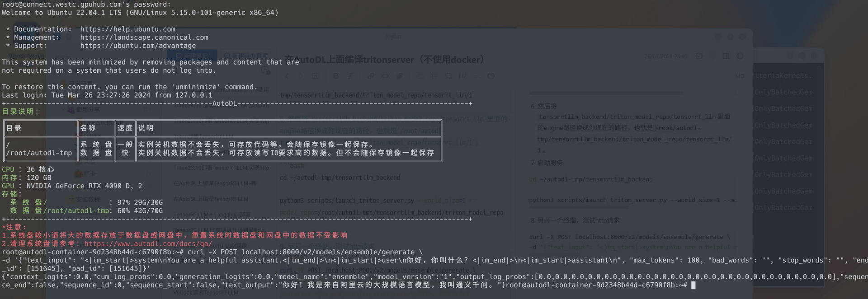Viewport: 868px width, 299px height.
Task: Apply H2 heading in Joplin toolbar
Action: (x=462, y=76)
